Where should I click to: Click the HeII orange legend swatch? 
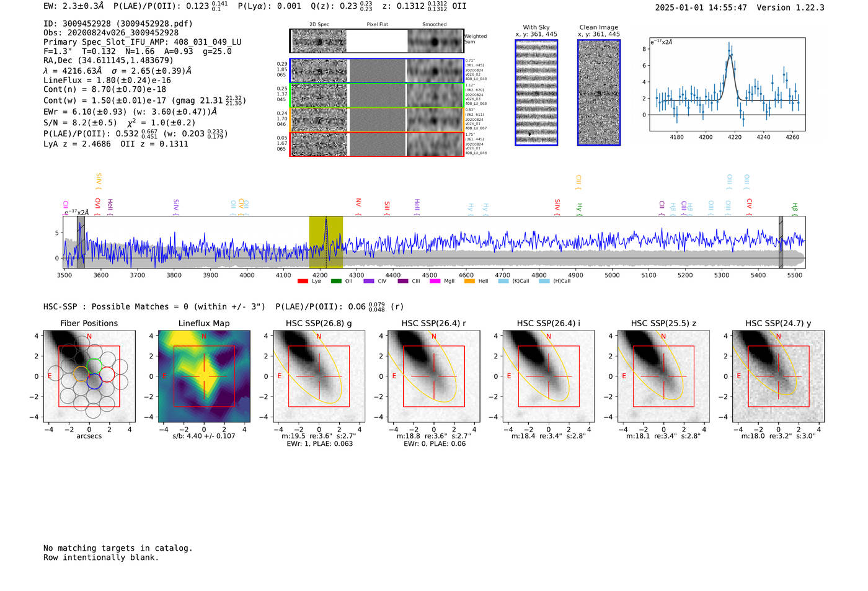[469, 281]
